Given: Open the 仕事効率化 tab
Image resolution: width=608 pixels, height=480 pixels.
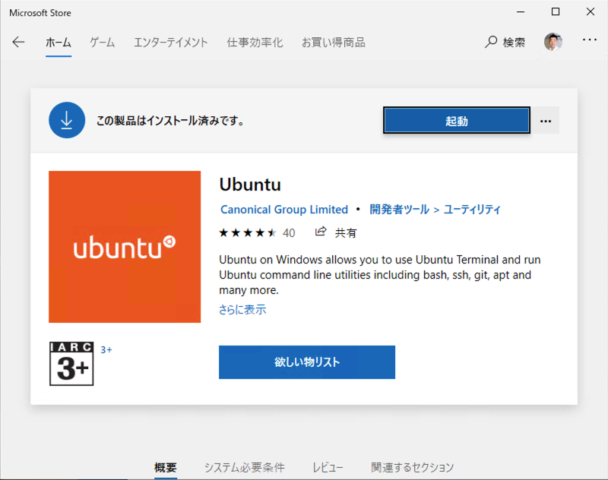Looking at the screenshot, I should coord(255,43).
